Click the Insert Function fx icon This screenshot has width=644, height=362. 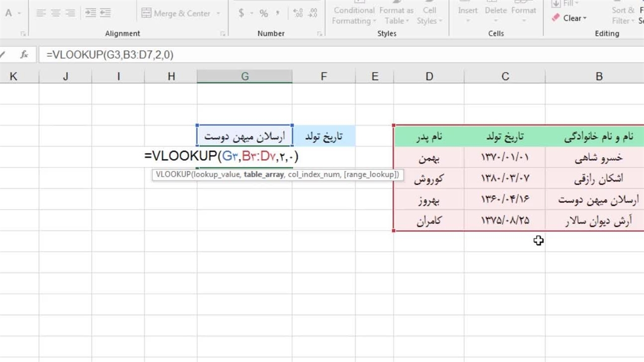24,55
